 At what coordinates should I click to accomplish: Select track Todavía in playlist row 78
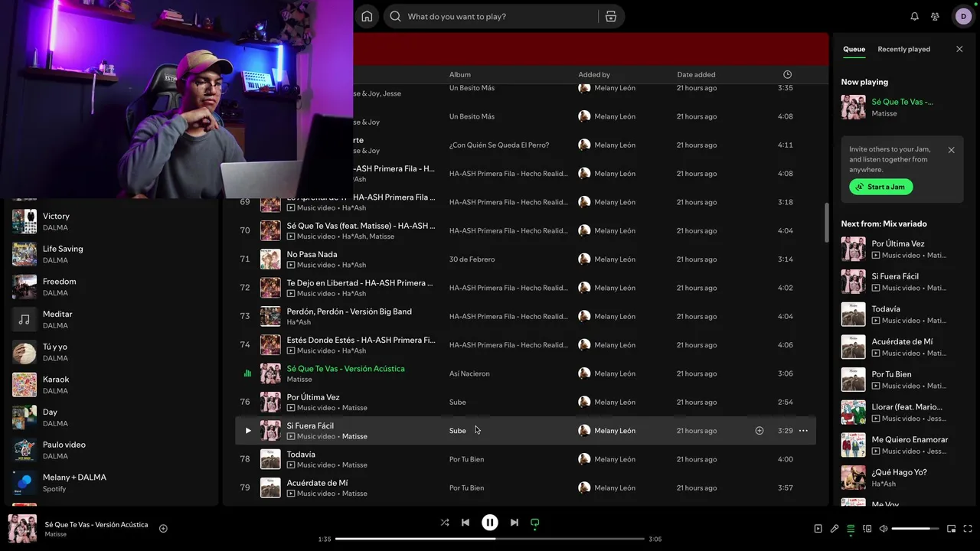pyautogui.click(x=525, y=459)
